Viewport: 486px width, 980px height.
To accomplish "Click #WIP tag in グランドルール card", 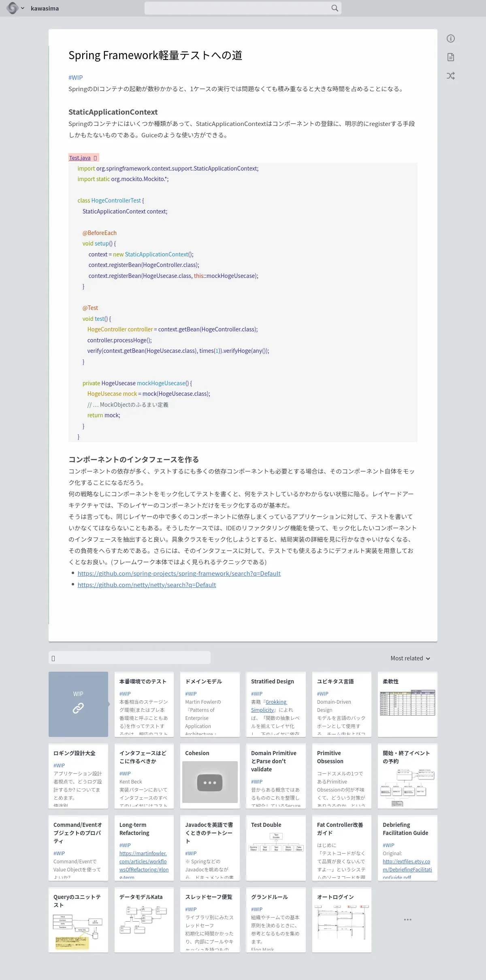I will (257, 909).
